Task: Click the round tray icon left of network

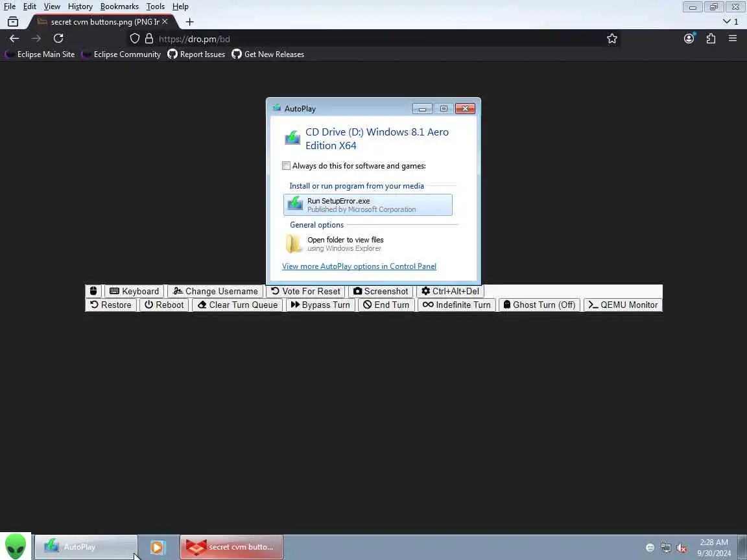Action: pyautogui.click(x=650, y=548)
